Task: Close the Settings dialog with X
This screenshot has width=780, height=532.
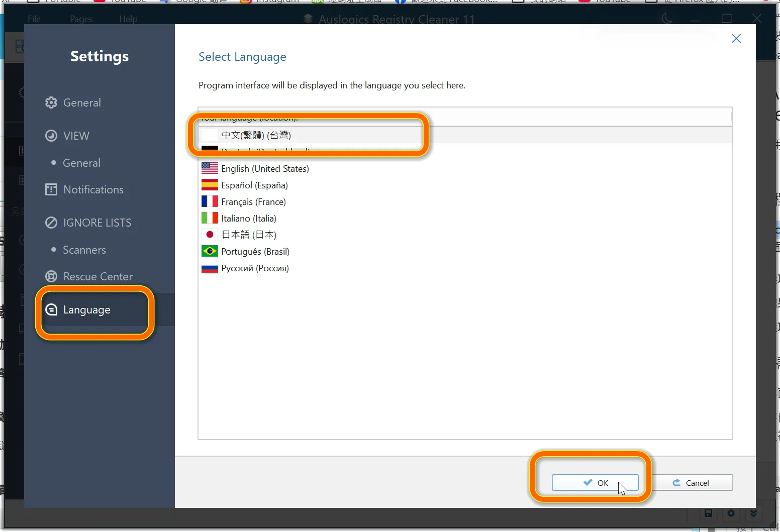Action: pyautogui.click(x=736, y=39)
